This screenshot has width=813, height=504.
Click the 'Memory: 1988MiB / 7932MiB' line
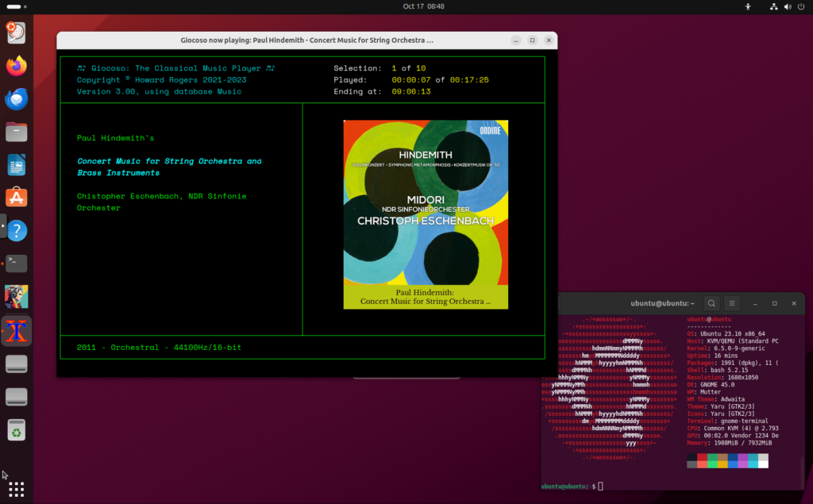tap(730, 443)
